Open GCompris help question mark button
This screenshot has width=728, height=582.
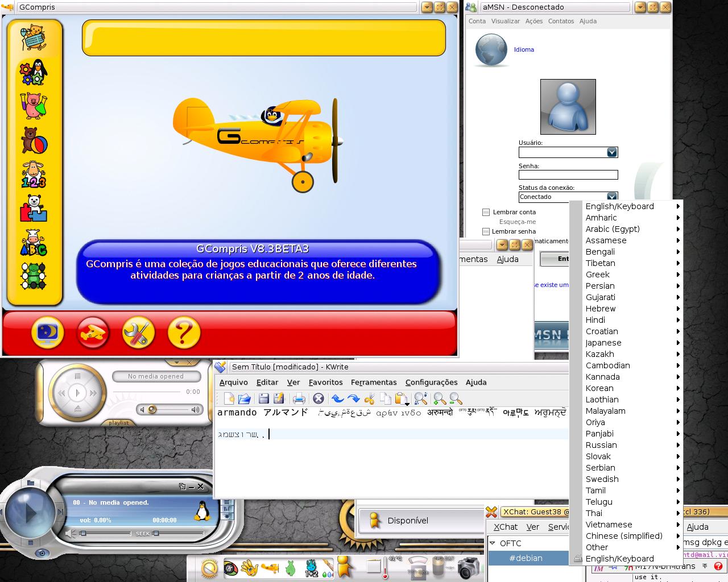click(184, 332)
